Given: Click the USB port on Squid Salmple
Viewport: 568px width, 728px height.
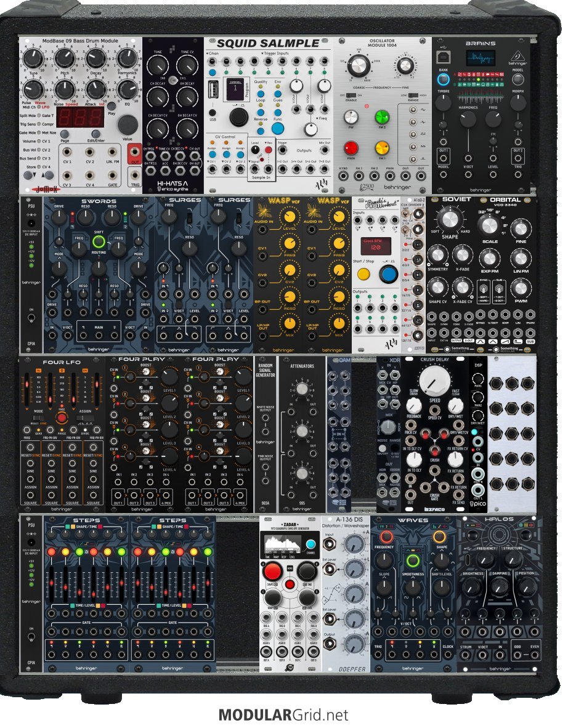Looking at the screenshot, I should pos(213,89).
